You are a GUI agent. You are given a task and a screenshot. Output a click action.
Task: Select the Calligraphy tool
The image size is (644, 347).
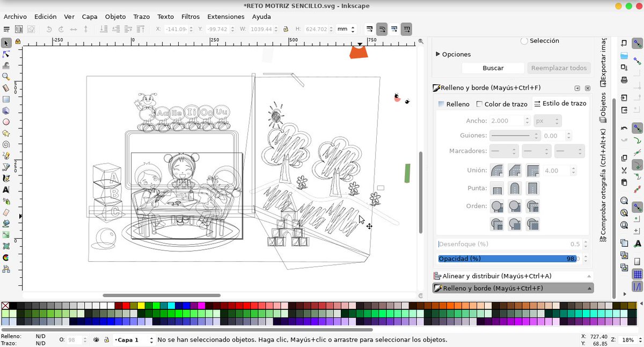point(6,178)
